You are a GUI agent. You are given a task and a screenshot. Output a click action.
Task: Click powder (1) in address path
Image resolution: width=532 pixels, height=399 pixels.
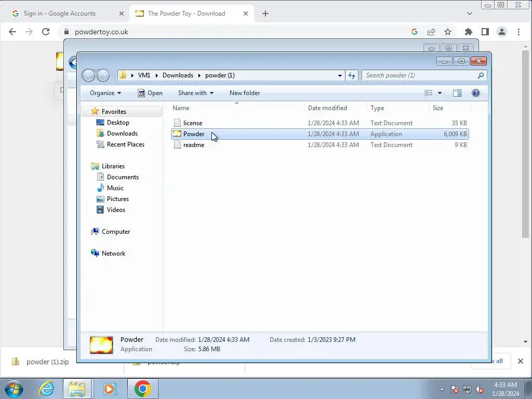[220, 75]
